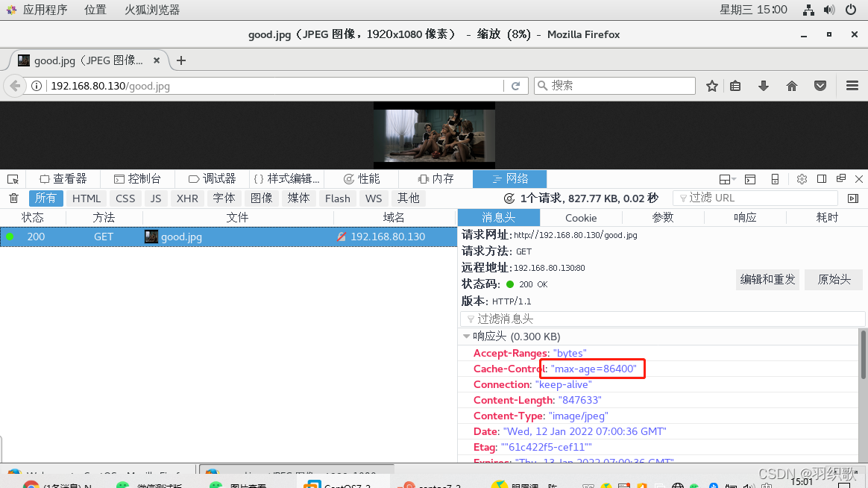Clear network requests with trash icon
Viewport: 868px width, 488px height.
click(14, 198)
